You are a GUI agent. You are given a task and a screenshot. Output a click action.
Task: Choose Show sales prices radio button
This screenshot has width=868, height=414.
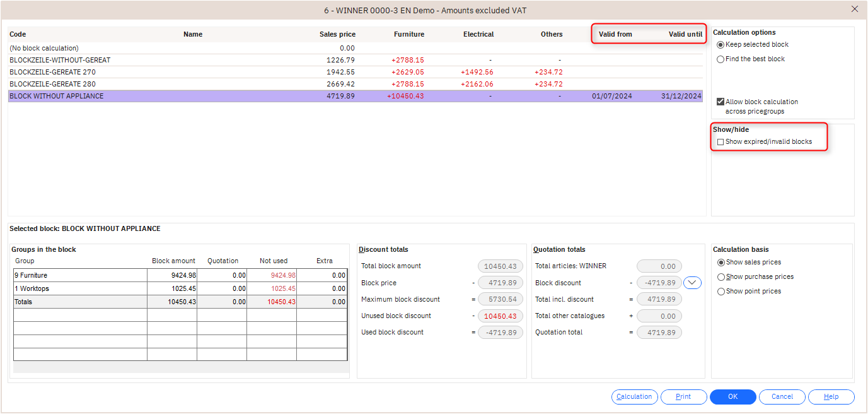721,263
